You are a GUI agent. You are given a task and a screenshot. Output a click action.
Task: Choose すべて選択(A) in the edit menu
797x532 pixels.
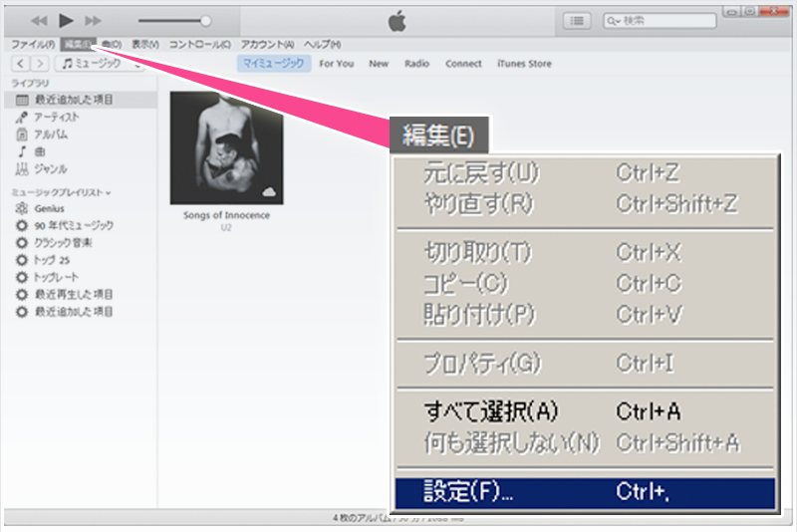click(x=585, y=411)
